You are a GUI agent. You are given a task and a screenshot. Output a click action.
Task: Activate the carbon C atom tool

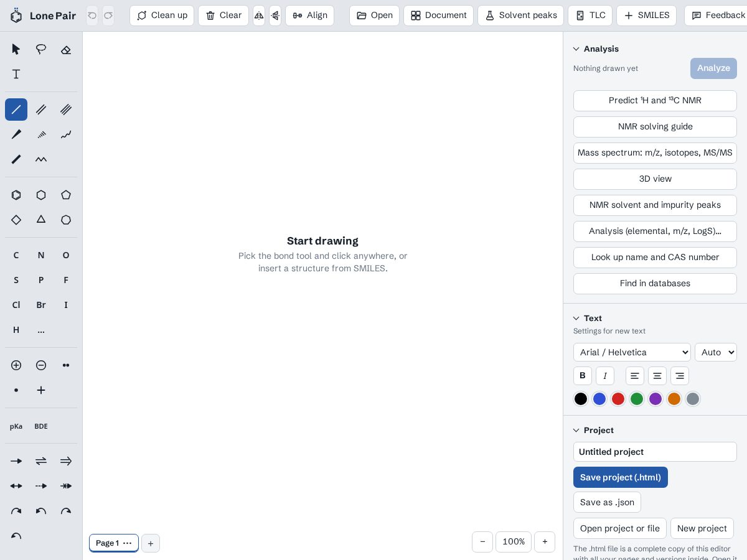(x=16, y=255)
